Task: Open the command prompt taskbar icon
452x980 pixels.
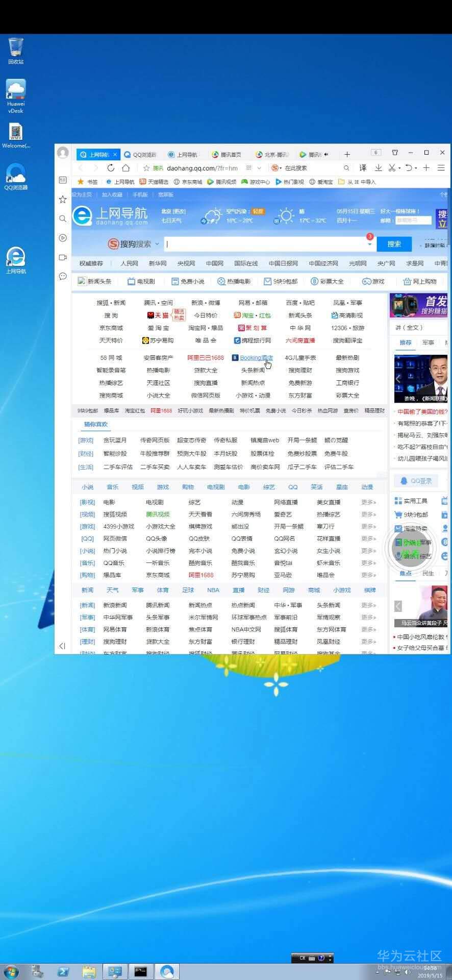Action: [141, 972]
